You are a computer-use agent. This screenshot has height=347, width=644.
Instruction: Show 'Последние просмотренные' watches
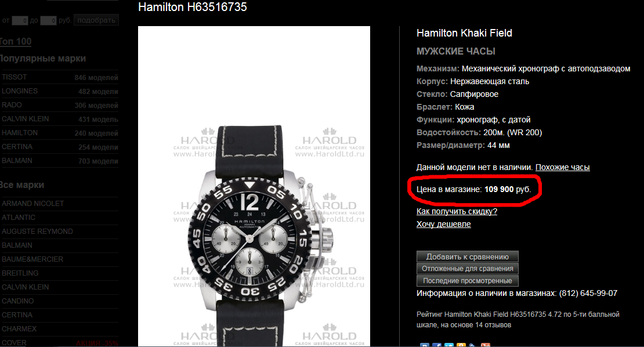[468, 281]
